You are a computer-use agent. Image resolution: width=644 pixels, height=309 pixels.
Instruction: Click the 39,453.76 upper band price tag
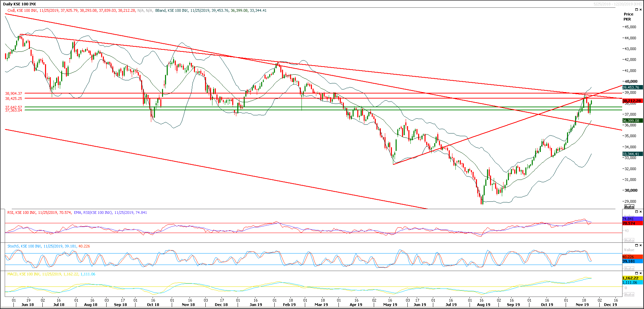click(x=633, y=87)
